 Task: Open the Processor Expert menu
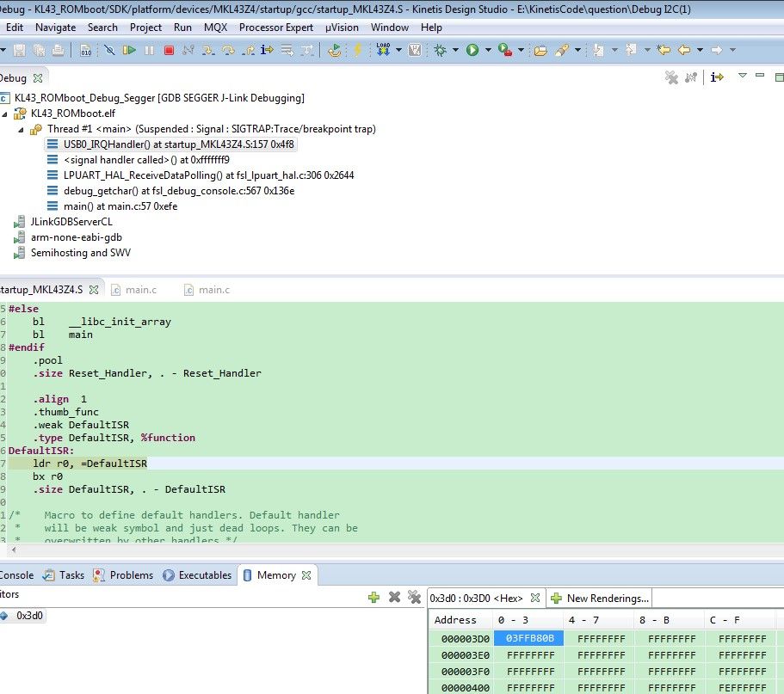[x=275, y=28]
